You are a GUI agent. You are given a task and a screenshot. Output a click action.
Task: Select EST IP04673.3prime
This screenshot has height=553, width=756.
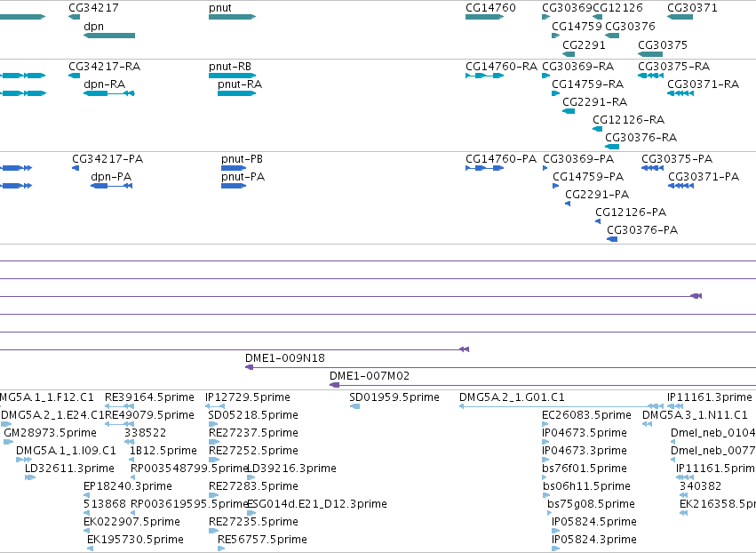coord(585,451)
